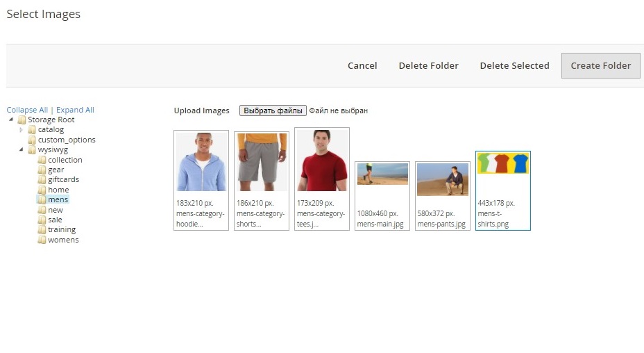This screenshot has width=644, height=353.
Task: Click the giftcards folder icon
Action: coord(42,179)
